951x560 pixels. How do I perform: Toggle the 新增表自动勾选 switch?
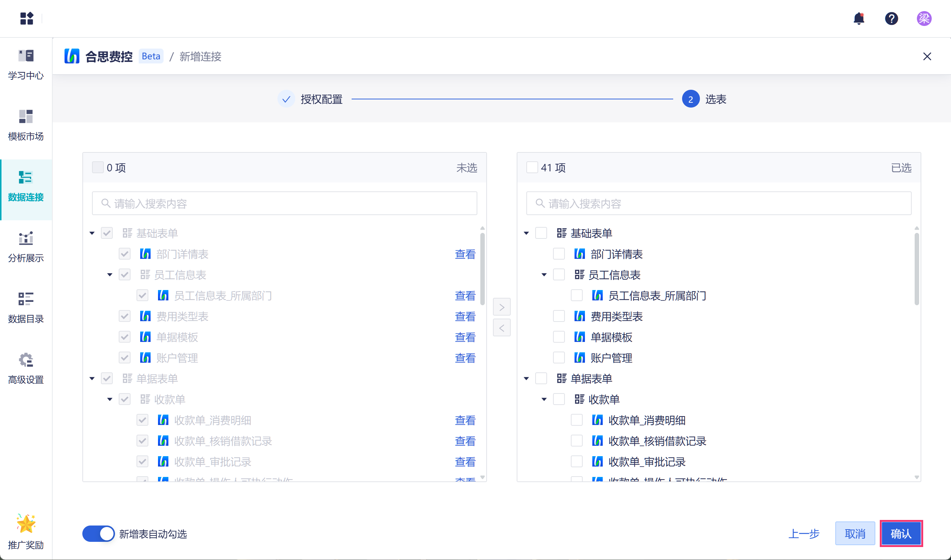(98, 534)
